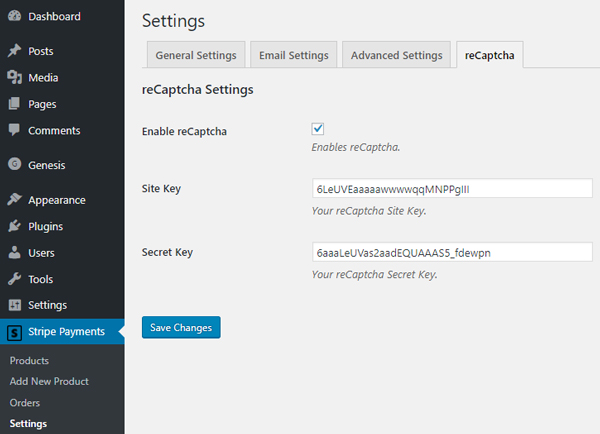Click the Pages documents icon
The image size is (600, 434).
15,104
